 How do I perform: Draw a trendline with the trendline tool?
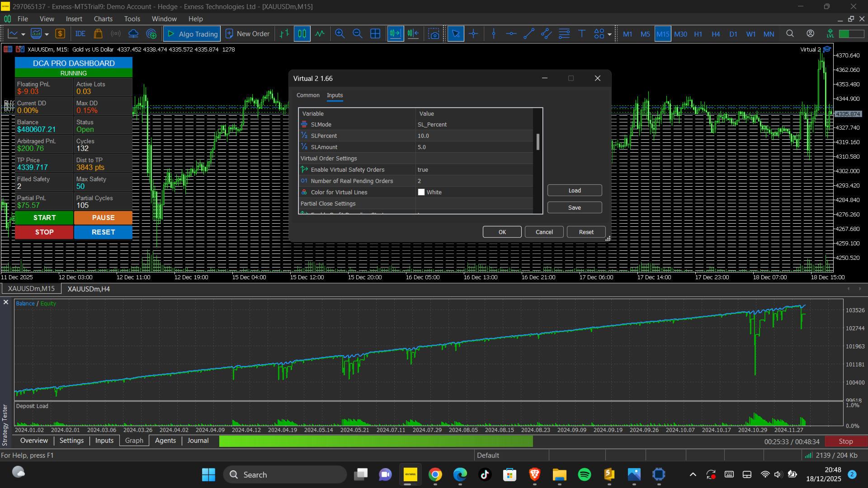[x=529, y=34]
